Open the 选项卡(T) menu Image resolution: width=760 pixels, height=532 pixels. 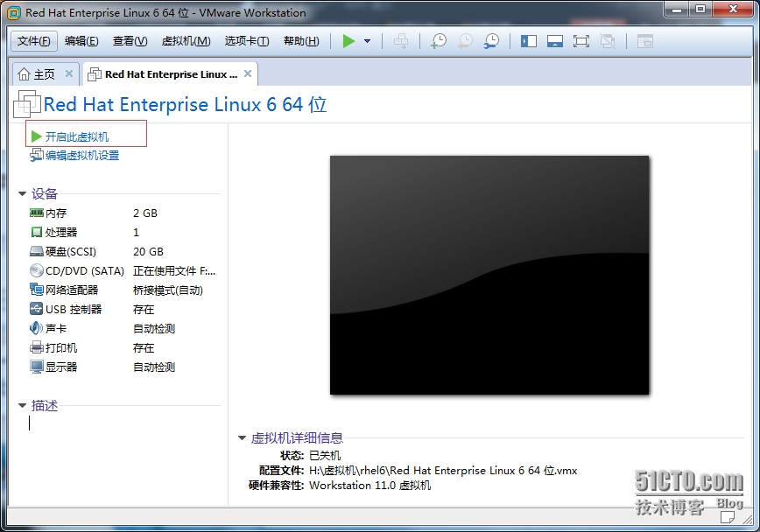click(247, 41)
